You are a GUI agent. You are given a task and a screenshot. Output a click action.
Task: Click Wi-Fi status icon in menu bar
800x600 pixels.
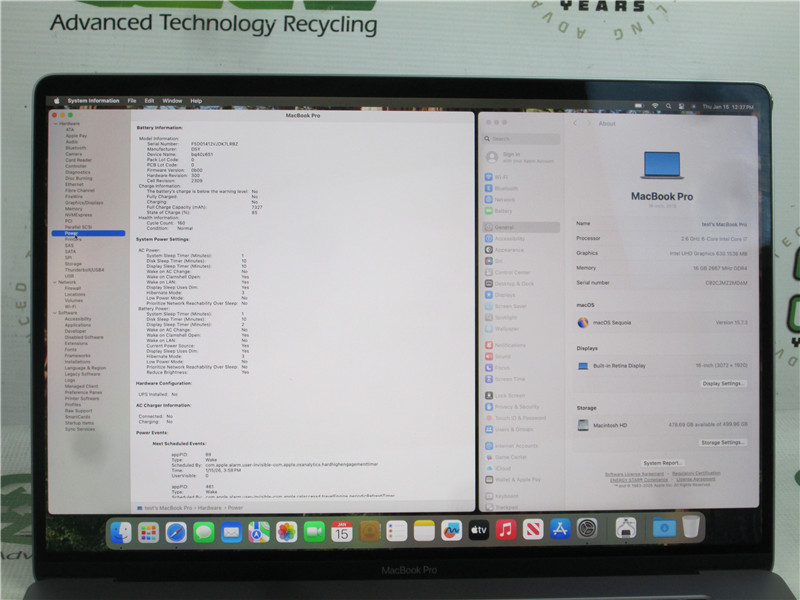pyautogui.click(x=655, y=106)
